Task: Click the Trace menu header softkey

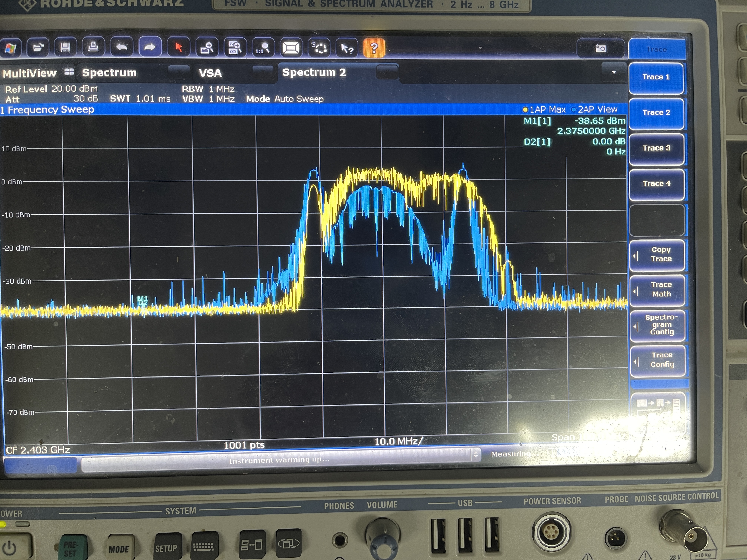Action: point(657,49)
